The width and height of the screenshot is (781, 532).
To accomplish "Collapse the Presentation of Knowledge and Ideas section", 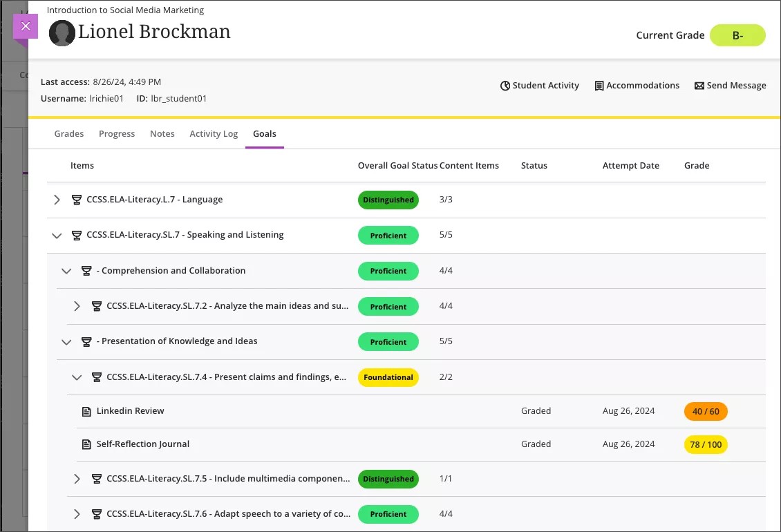I will (66, 342).
